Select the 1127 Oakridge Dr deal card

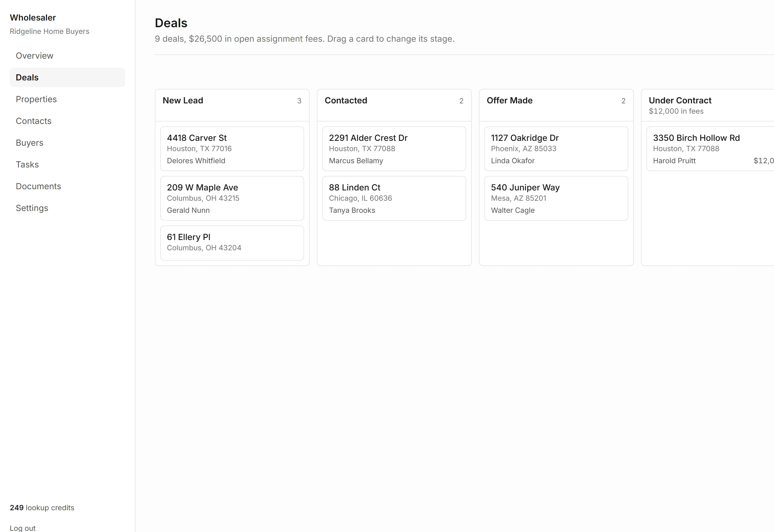[x=556, y=149]
